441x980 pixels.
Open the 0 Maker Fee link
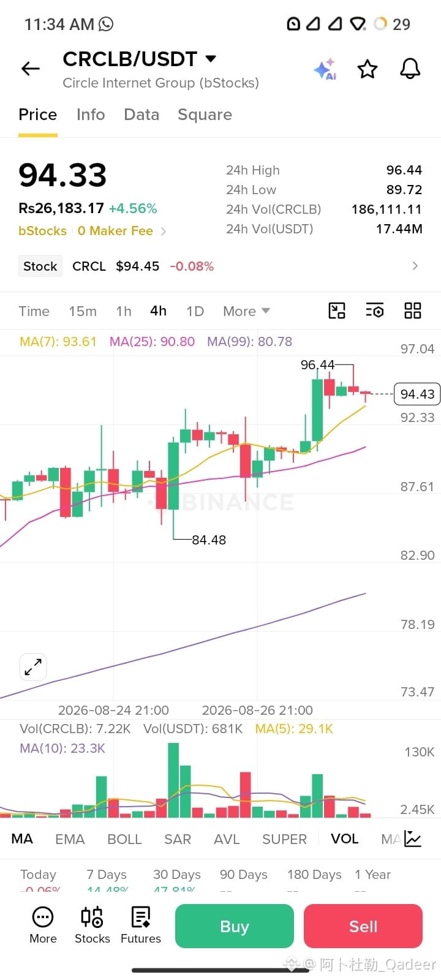(115, 231)
